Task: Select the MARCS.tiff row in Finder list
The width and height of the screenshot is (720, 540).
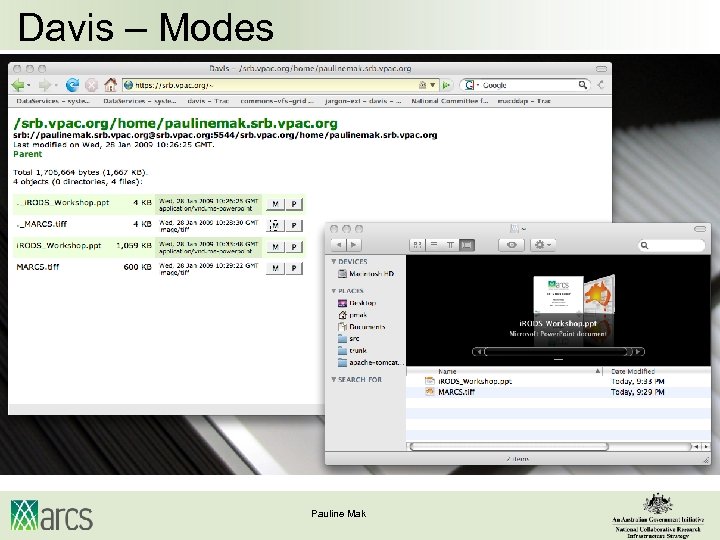Action: pyautogui.click(x=558, y=392)
